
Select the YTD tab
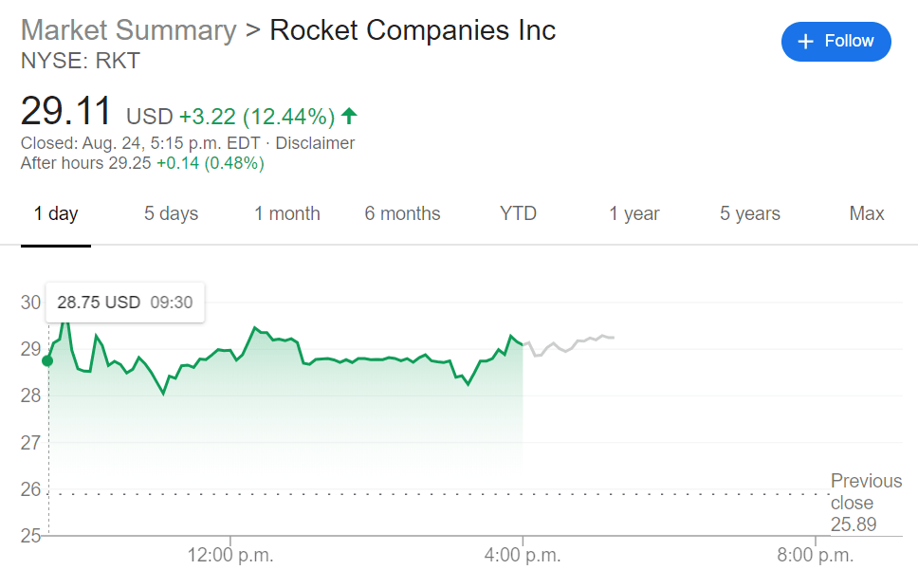518,213
